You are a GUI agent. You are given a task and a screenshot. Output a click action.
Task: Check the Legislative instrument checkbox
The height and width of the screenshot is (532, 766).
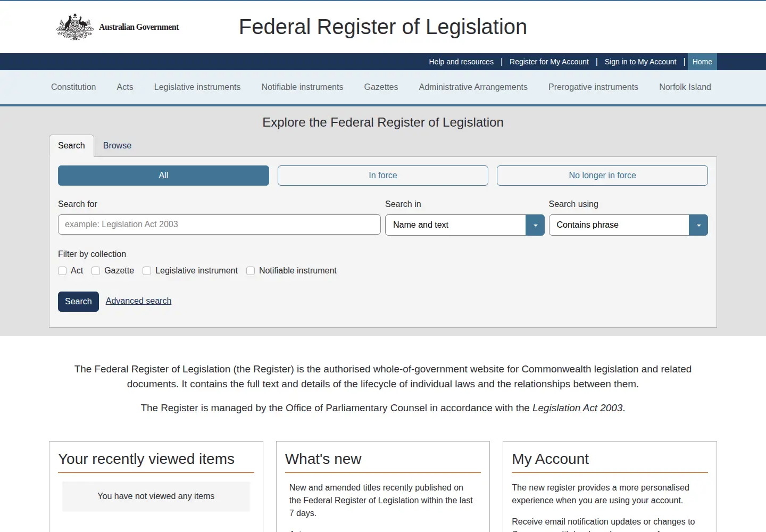147,271
